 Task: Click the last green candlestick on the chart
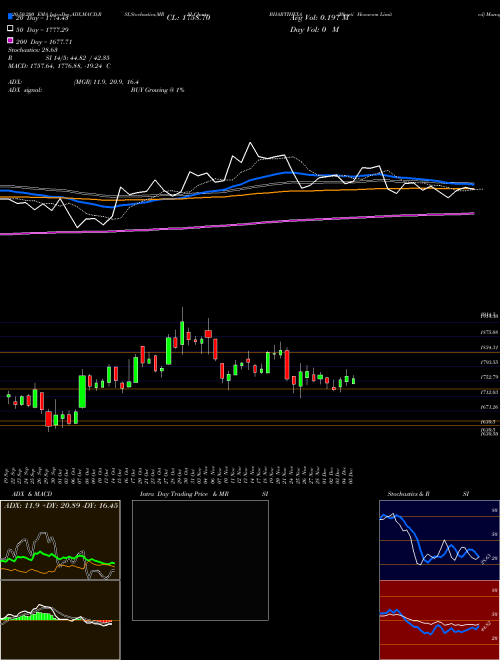[354, 381]
